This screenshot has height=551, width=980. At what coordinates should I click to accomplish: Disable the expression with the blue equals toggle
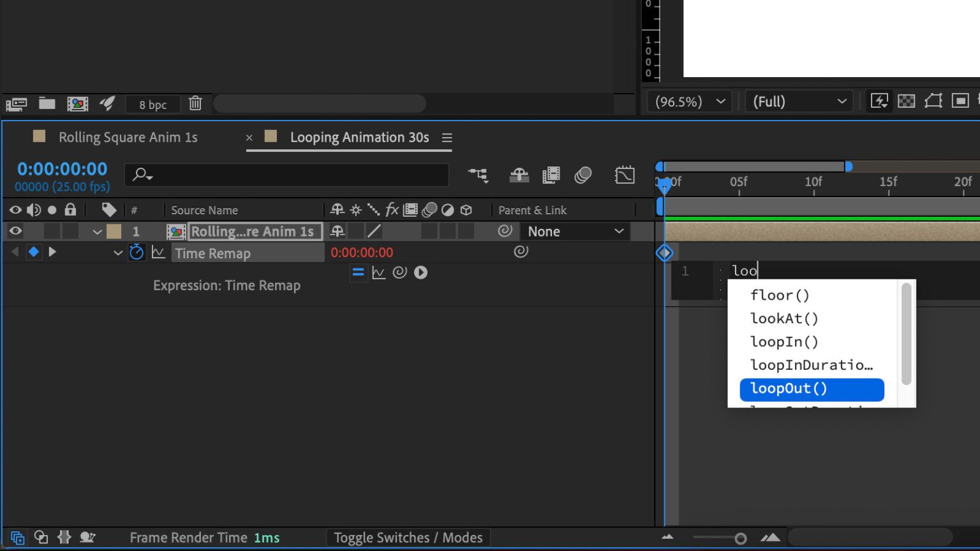pyautogui.click(x=359, y=272)
